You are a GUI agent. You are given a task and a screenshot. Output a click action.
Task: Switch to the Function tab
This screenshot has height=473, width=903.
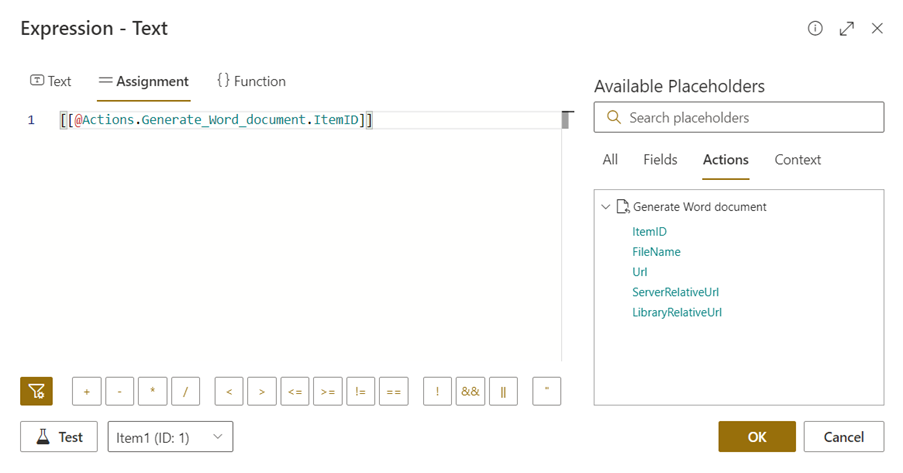[x=251, y=81]
